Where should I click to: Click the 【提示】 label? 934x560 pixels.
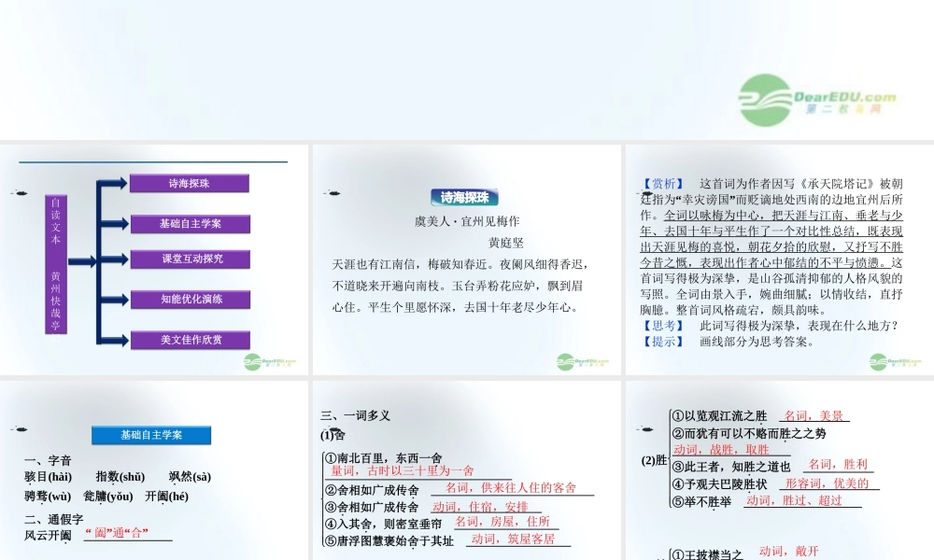tap(663, 342)
